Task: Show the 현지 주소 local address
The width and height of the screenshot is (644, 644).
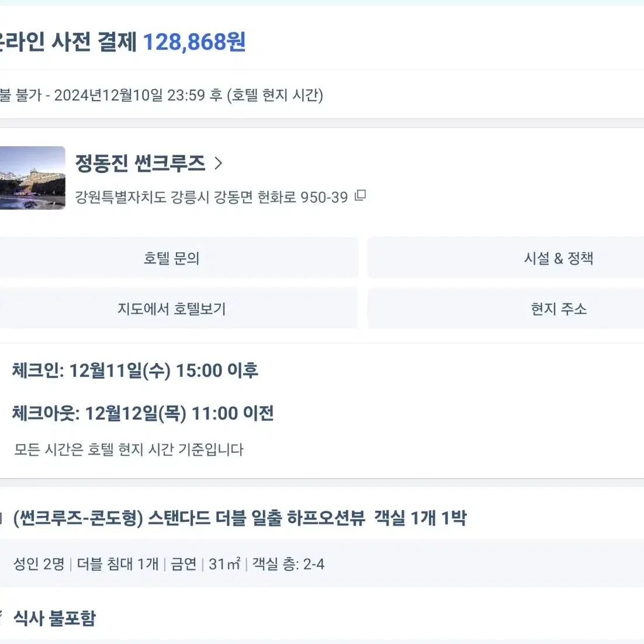Action: tap(505, 309)
